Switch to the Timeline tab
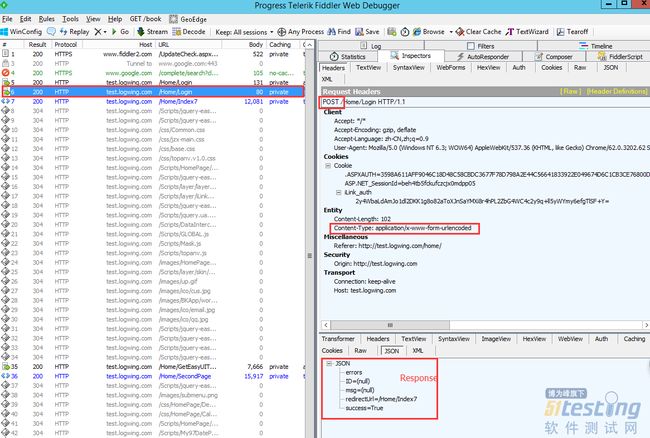 click(x=595, y=46)
